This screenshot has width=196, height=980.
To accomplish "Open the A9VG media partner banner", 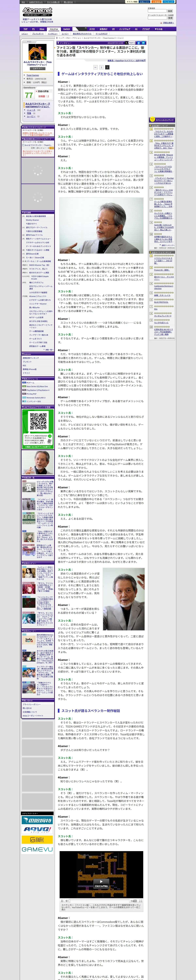I will pos(37,830).
